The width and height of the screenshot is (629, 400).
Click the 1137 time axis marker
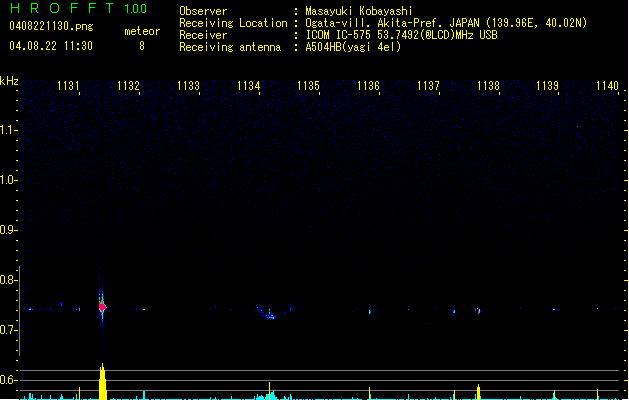pyautogui.click(x=428, y=85)
